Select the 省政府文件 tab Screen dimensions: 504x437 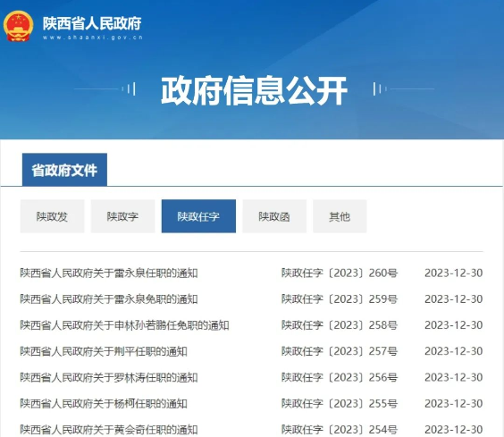pyautogui.click(x=64, y=170)
